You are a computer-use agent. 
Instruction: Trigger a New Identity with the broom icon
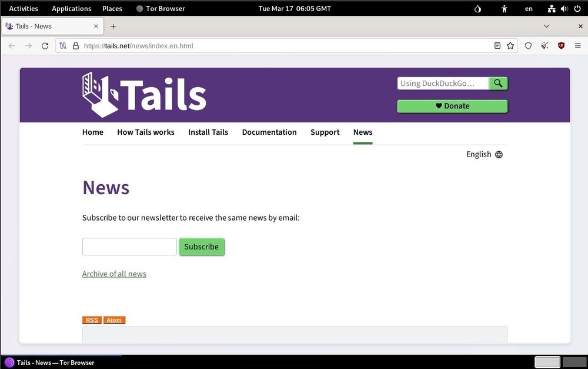[x=544, y=45]
